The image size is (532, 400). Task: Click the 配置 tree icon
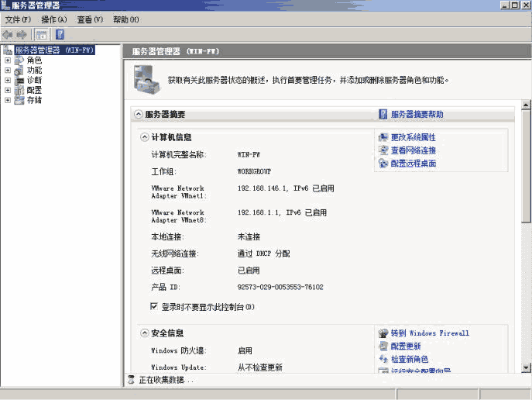click(19, 91)
